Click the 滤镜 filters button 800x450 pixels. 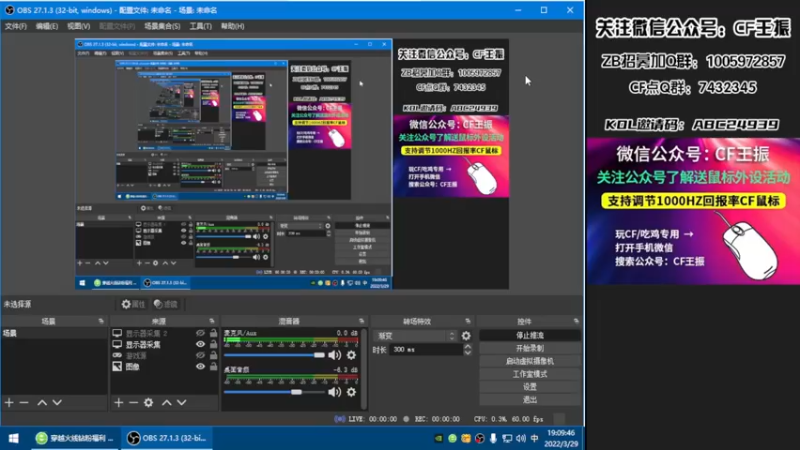point(166,304)
